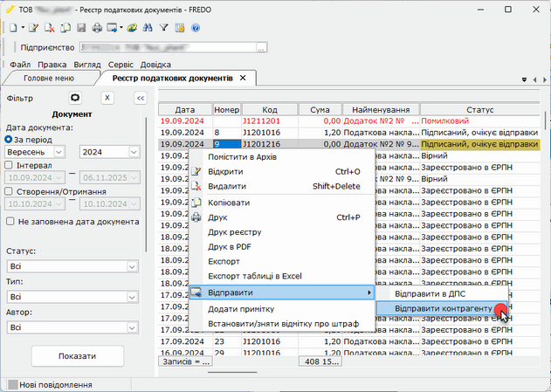The image size is (551, 392).
Task: Open the Правка menu
Action: pyautogui.click(x=52, y=65)
